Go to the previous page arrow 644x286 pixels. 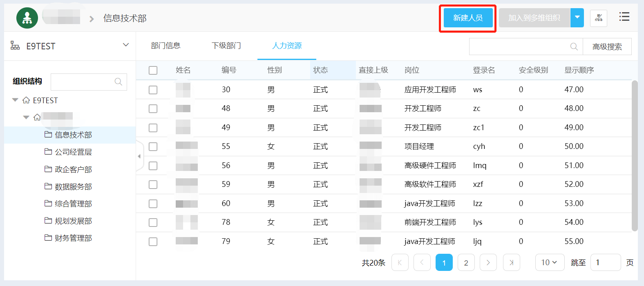[422, 262]
